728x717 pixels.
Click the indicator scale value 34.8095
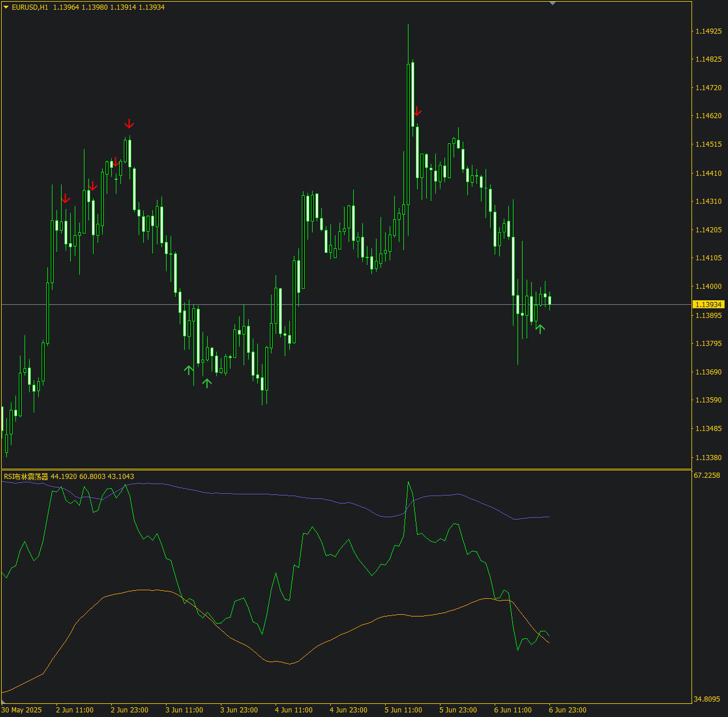click(x=707, y=699)
